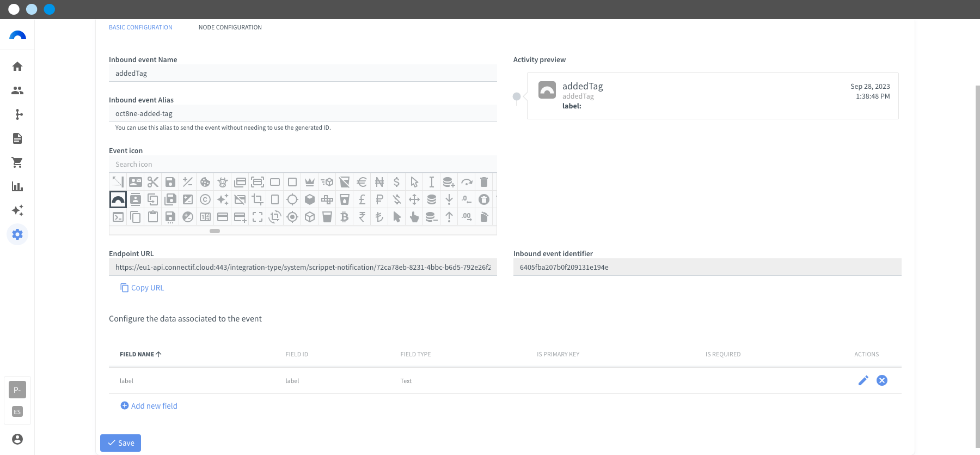This screenshot has width=980, height=455.
Task: Select the copyright symbol event icon
Action: pyautogui.click(x=205, y=199)
